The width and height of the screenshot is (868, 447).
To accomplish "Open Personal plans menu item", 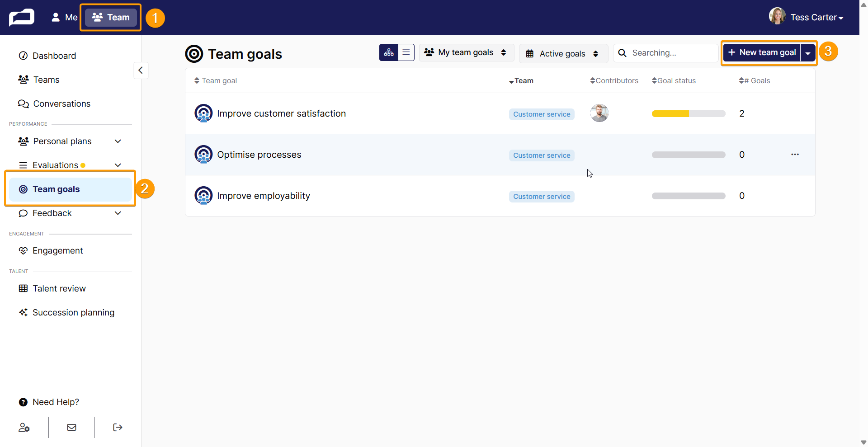I will pyautogui.click(x=62, y=141).
